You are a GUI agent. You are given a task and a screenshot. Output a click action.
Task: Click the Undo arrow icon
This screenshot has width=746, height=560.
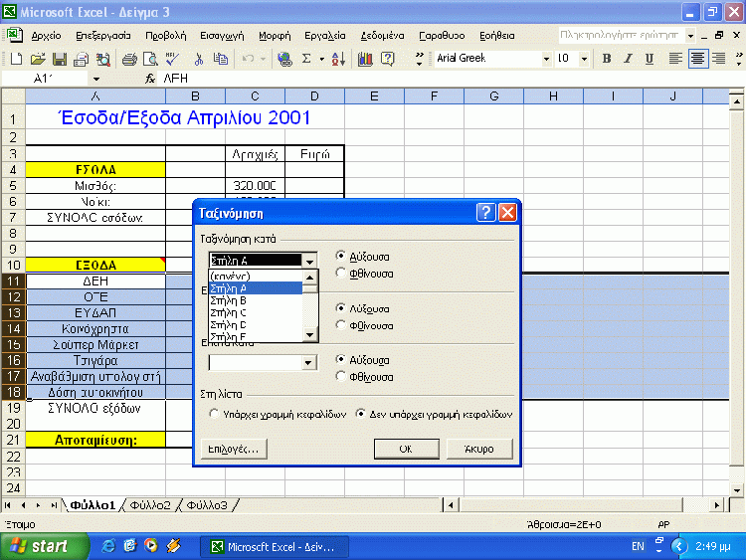(248, 59)
